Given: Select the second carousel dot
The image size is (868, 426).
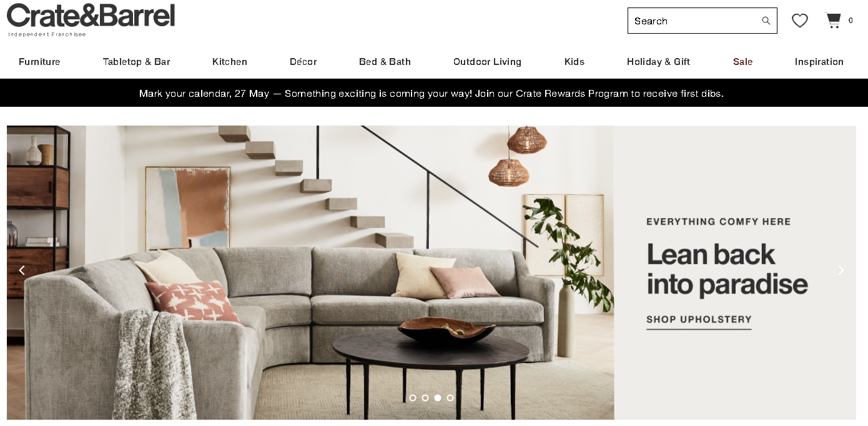Looking at the screenshot, I should 425,398.
